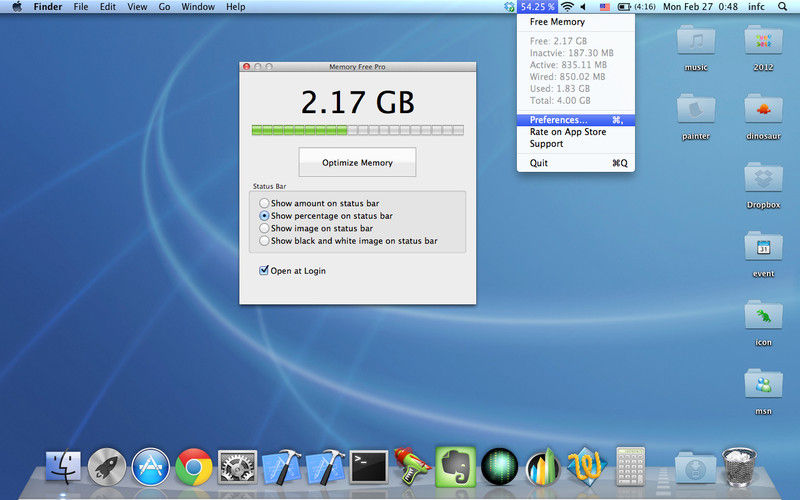Choose Preferences... in the status menu

[576, 120]
